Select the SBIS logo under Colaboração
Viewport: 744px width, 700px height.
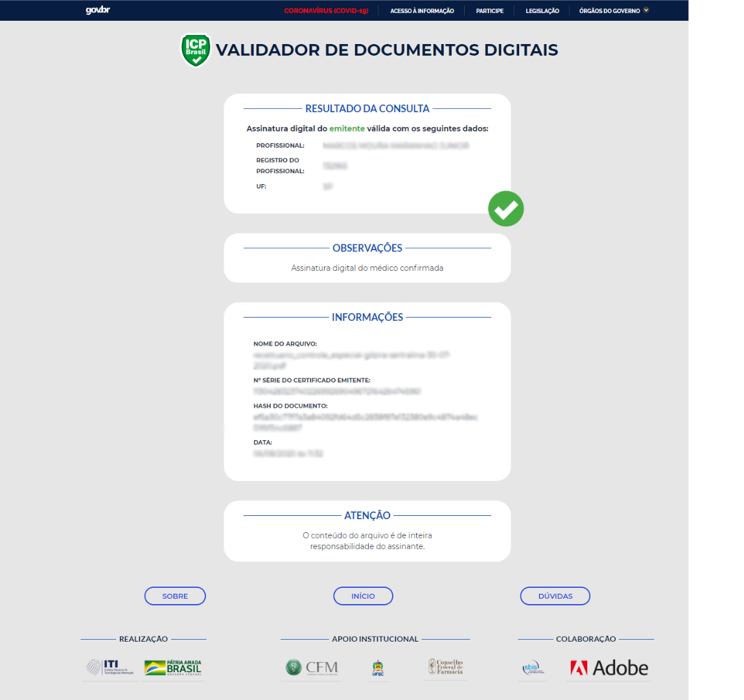tap(533, 668)
